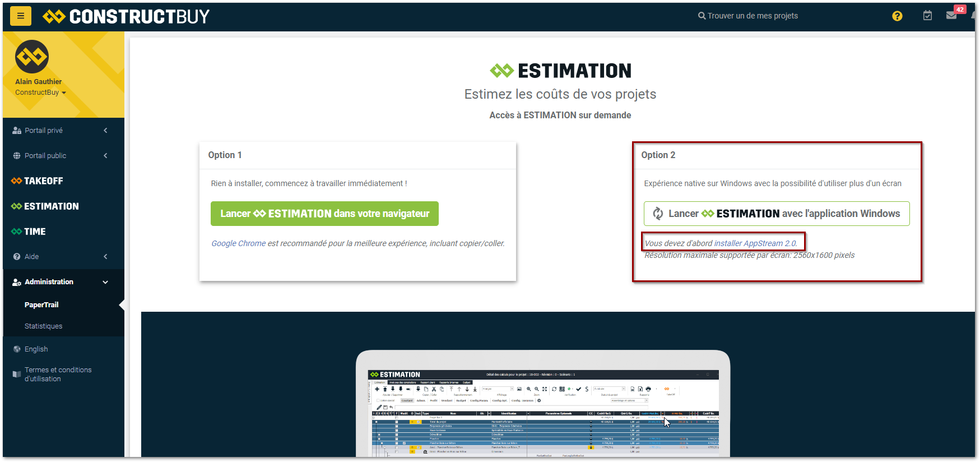Click the user profile avatar logo
Viewport: 980px width, 462px height.
[x=32, y=57]
